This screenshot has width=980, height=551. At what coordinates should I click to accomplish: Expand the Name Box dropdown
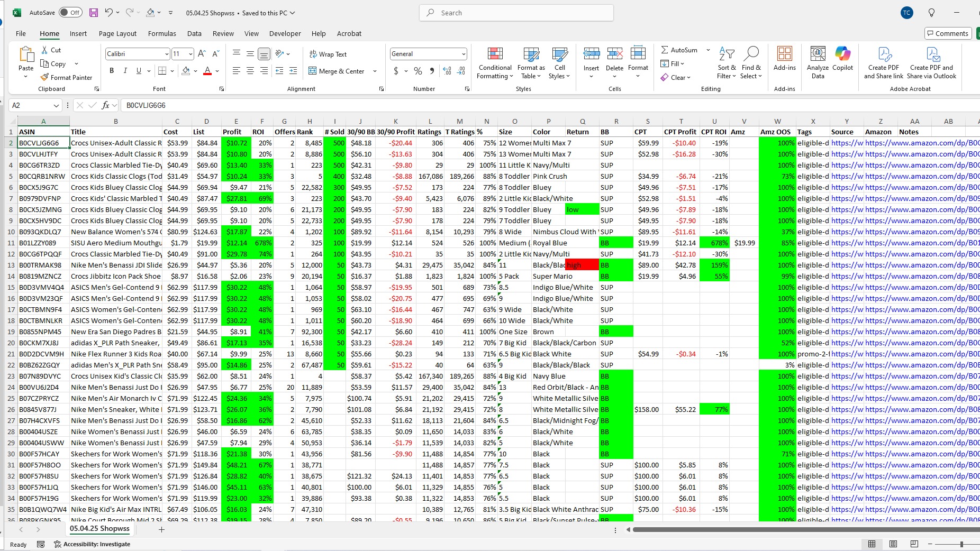pyautogui.click(x=56, y=105)
